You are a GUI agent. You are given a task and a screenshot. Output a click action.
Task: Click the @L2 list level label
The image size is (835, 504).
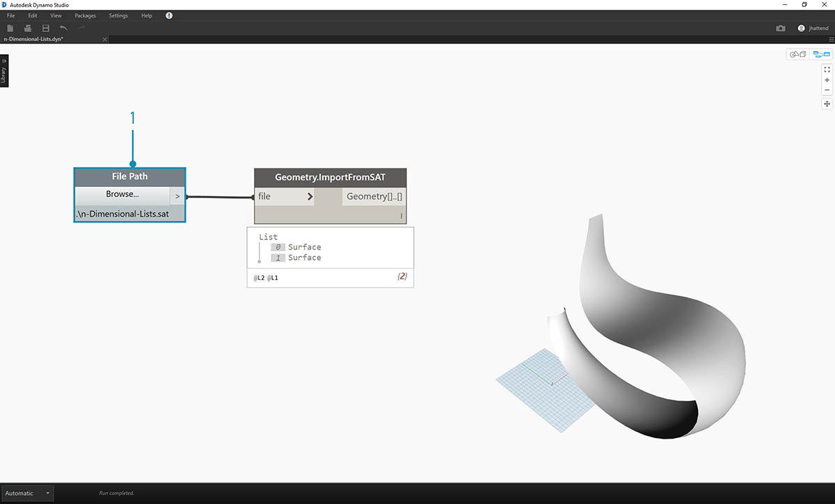click(x=258, y=278)
